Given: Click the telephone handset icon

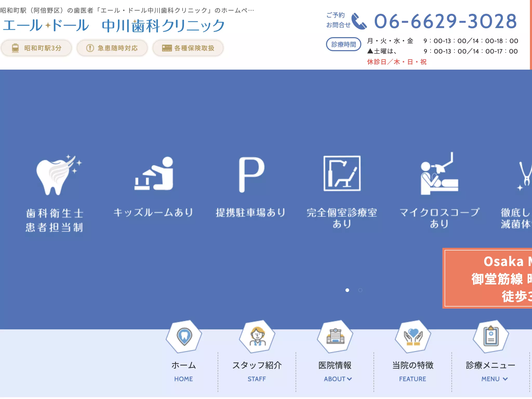Looking at the screenshot, I should point(359,21).
